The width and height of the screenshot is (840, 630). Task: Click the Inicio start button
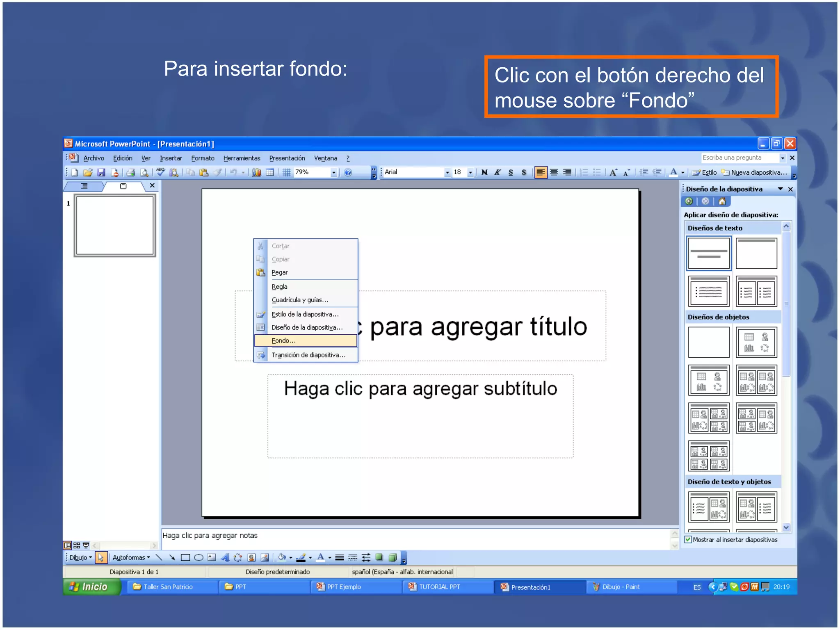click(x=91, y=587)
